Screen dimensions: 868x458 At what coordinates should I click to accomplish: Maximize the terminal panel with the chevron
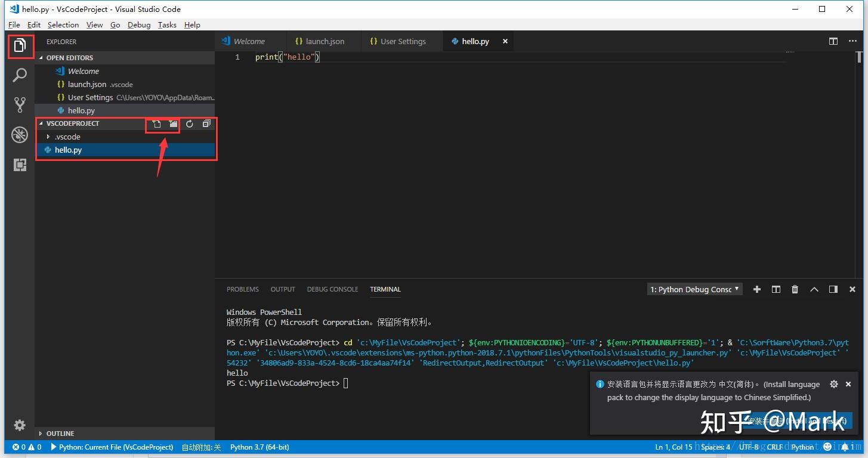click(814, 289)
